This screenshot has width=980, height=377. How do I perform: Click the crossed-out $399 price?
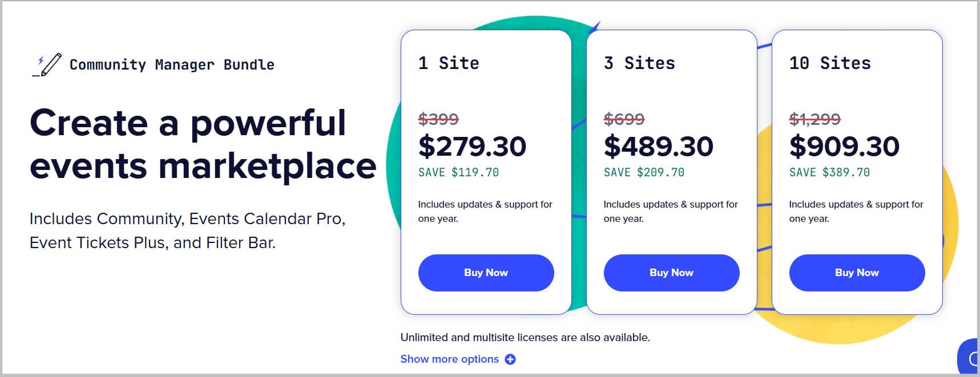438,120
